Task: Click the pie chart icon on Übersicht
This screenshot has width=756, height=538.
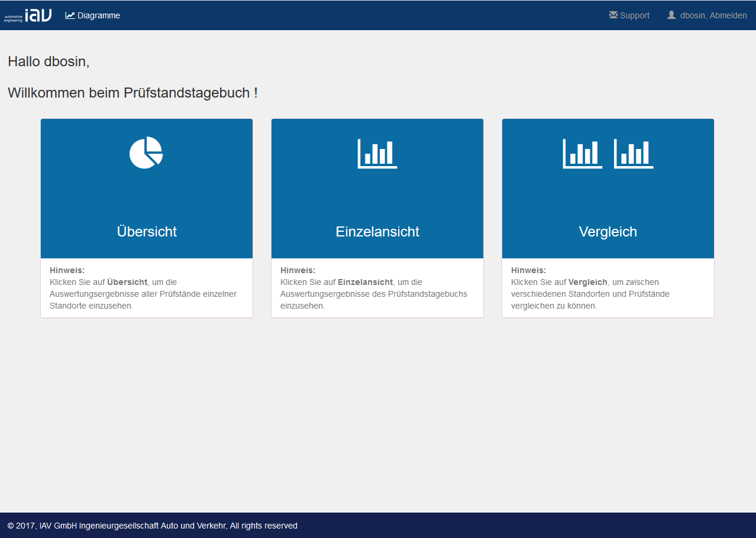Action: coord(146,153)
